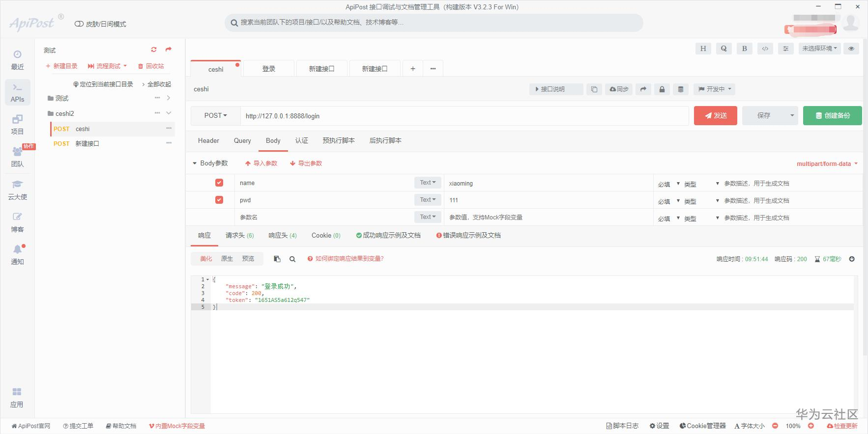Open the Text type dropdown for name row

428,183
